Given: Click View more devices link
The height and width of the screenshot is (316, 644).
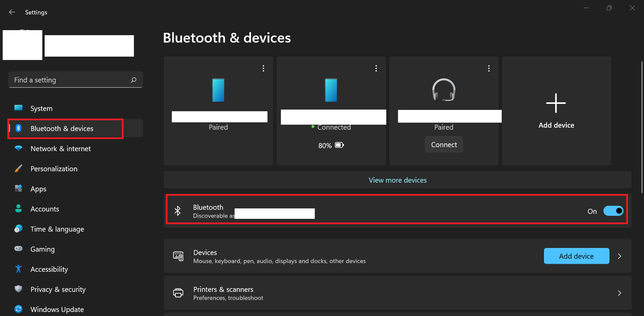Looking at the screenshot, I should pos(398,180).
